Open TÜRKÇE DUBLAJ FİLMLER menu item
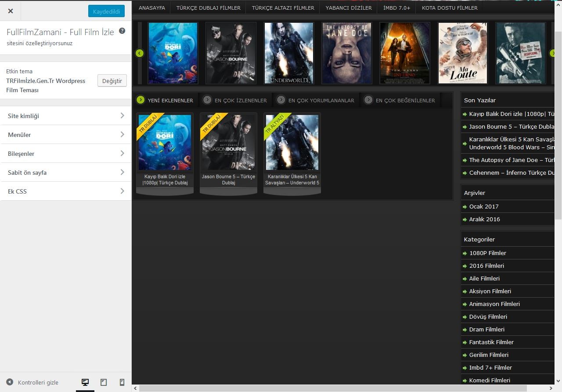 [209, 8]
